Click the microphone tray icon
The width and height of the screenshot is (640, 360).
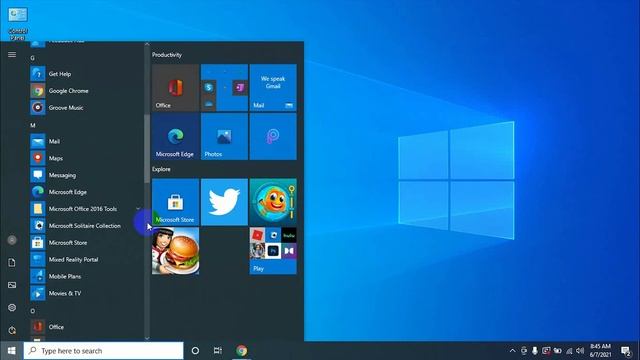click(535, 351)
